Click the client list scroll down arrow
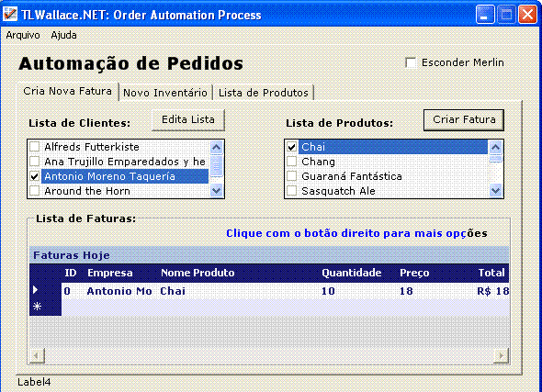This screenshot has height=392, width=542. point(217,190)
